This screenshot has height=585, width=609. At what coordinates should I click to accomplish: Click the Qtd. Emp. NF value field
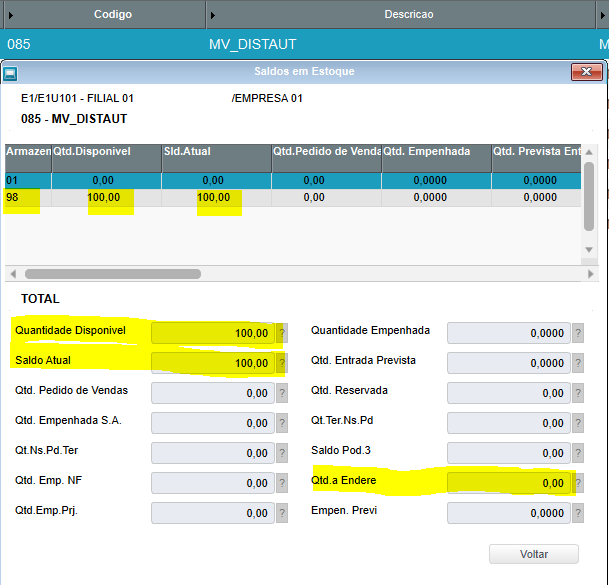point(213,483)
